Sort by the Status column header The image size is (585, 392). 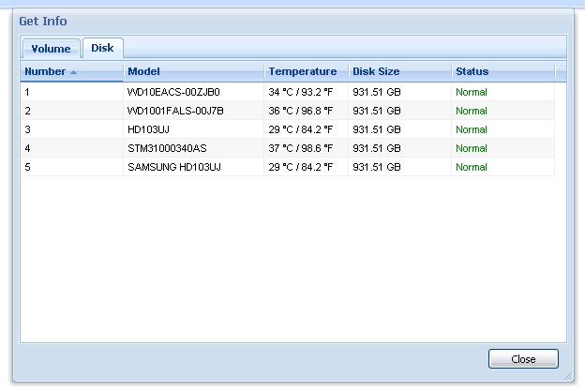coord(503,71)
